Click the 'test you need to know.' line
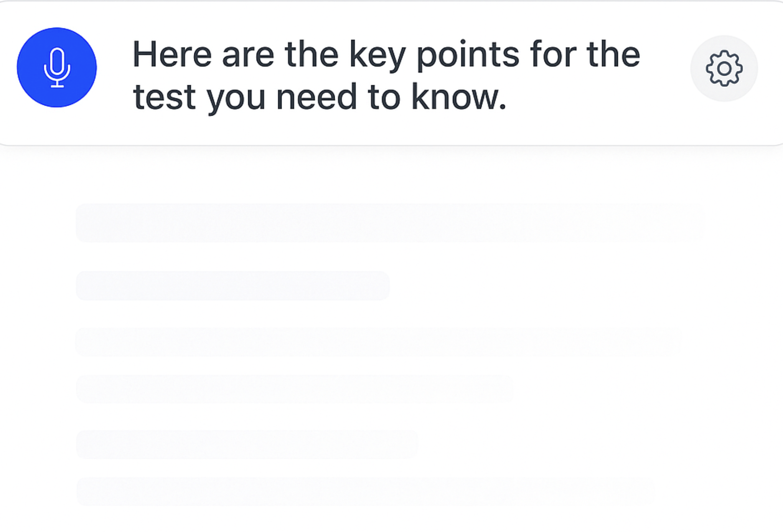The width and height of the screenshot is (783, 532). click(x=320, y=97)
